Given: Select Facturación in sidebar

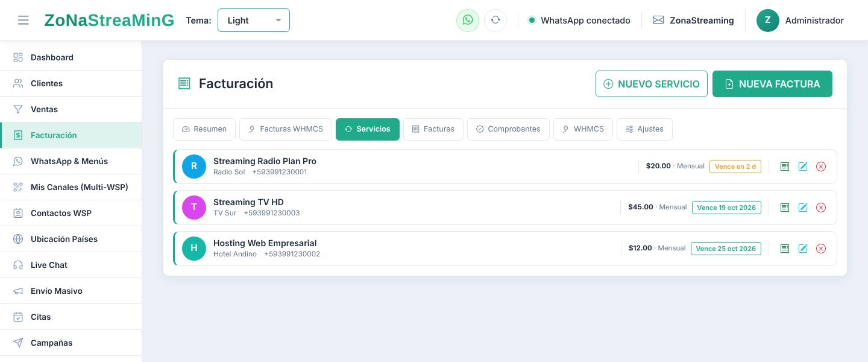Looking at the screenshot, I should 71,135.
